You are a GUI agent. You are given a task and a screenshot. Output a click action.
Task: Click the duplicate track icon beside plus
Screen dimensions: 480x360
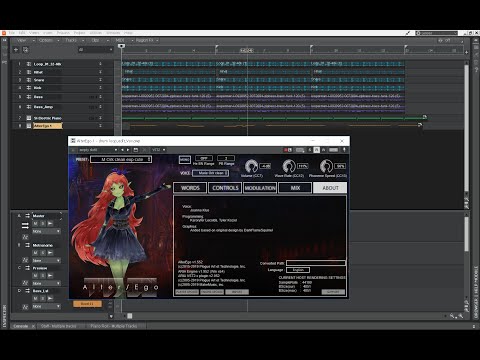25,50
